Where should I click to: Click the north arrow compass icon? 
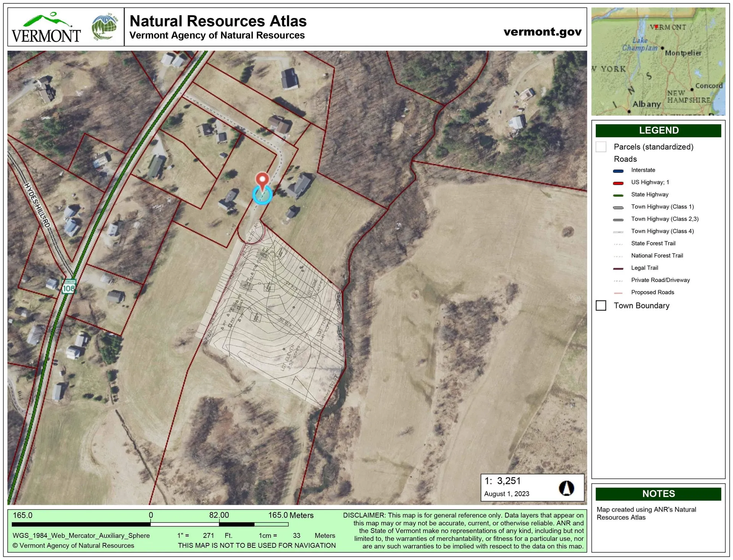(x=566, y=488)
